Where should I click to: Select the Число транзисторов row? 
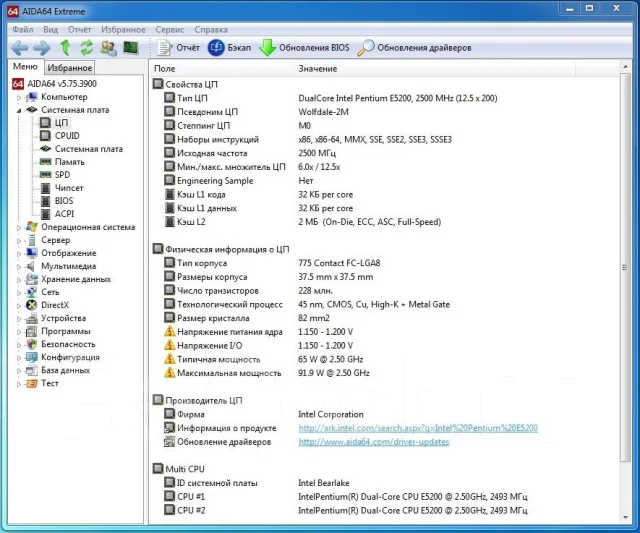pyautogui.click(x=249, y=291)
